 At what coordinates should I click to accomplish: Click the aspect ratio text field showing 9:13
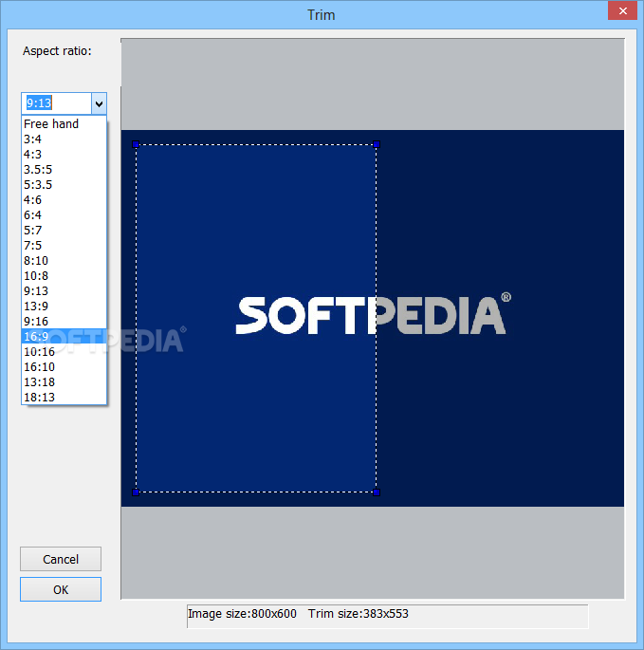[x=57, y=103]
